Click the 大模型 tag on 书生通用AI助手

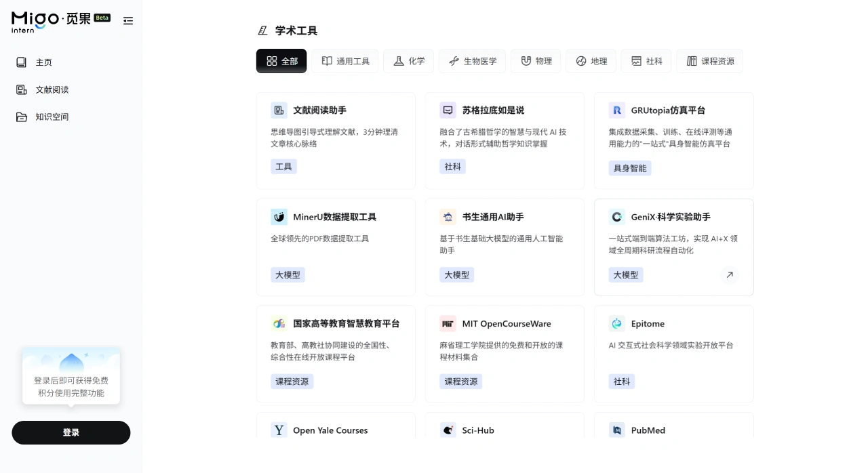coord(456,274)
